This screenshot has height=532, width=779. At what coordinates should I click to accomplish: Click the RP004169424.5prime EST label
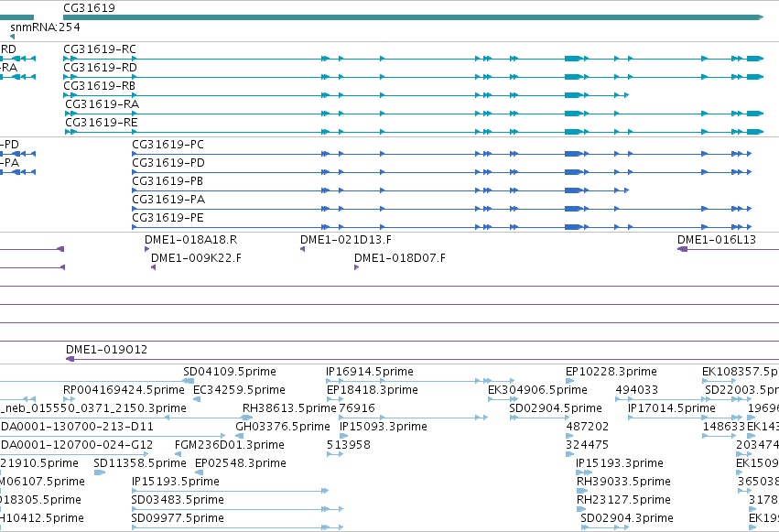[x=124, y=390]
